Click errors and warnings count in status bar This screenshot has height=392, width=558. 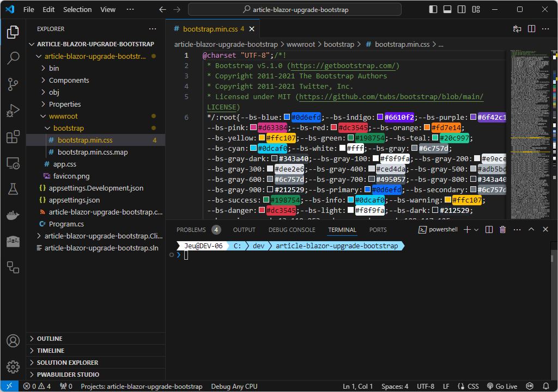pos(37,386)
